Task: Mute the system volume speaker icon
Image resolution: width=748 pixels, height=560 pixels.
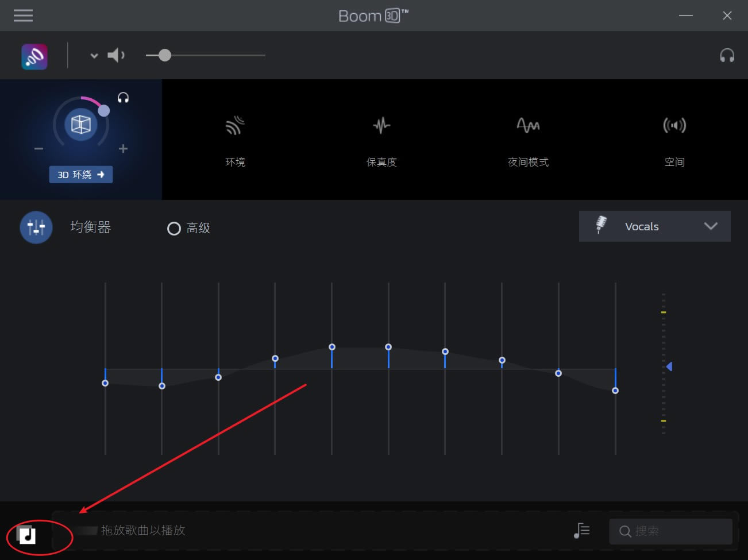Action: click(115, 55)
